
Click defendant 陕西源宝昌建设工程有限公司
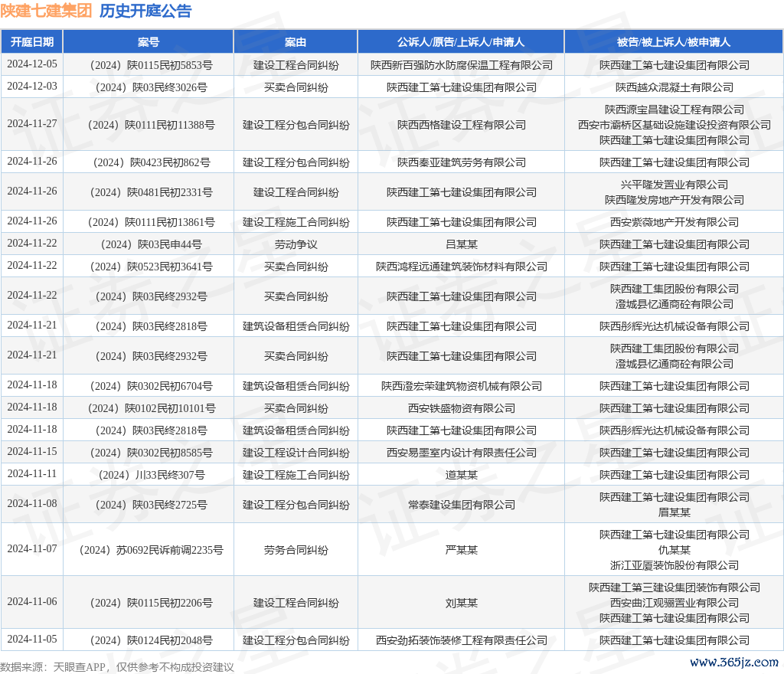click(x=675, y=110)
